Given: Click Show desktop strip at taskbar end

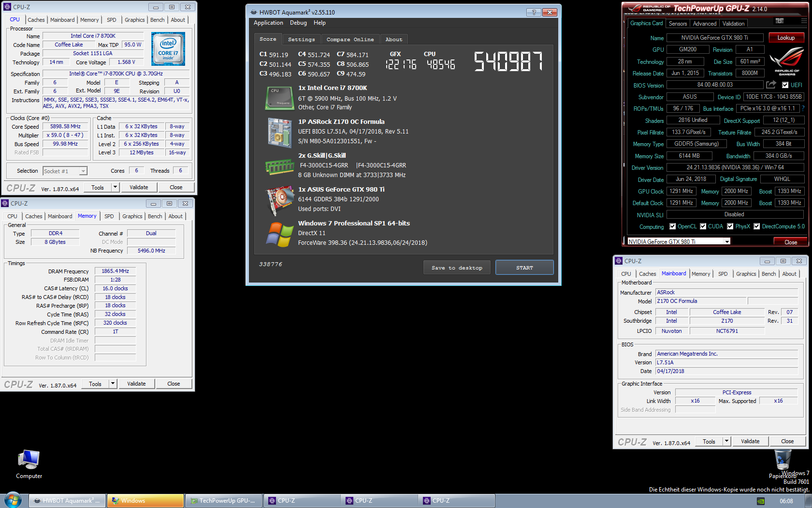Looking at the screenshot, I should (808, 501).
